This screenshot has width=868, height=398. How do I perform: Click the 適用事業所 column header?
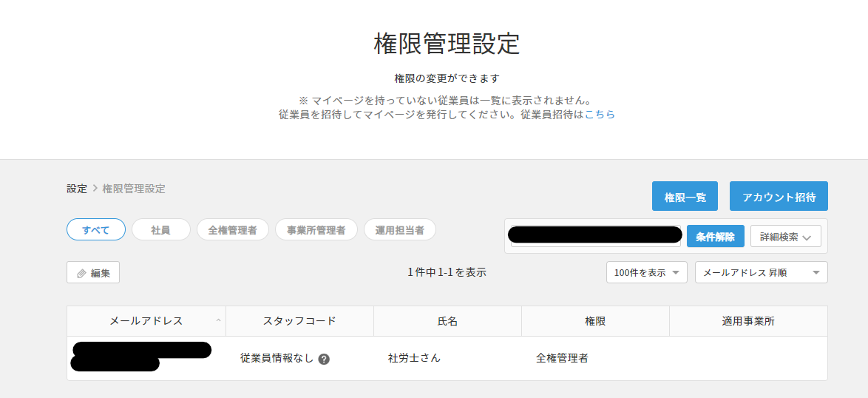click(x=748, y=321)
